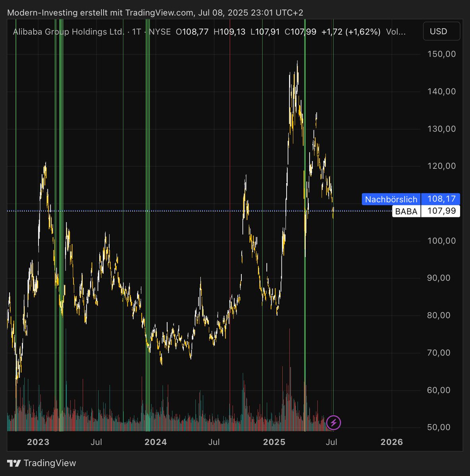Click the 120,00 price axis label
Viewport: 470px width, 476px height.
(x=441, y=166)
